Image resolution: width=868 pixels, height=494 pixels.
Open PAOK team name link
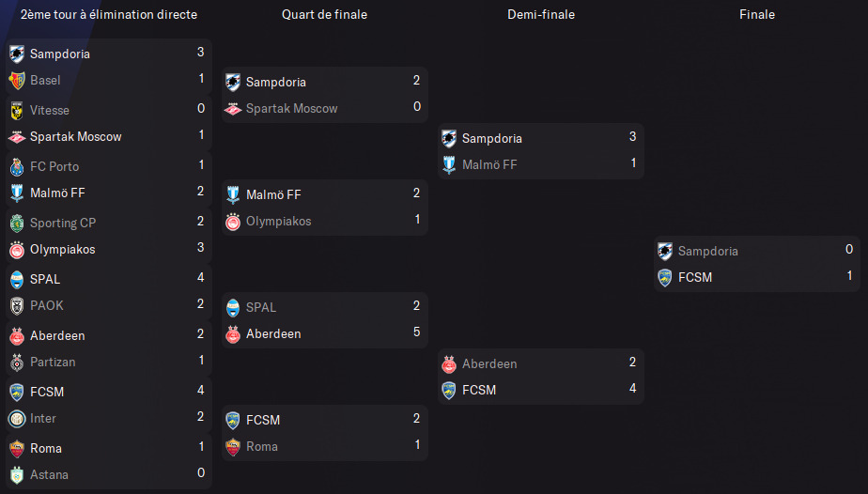click(47, 305)
